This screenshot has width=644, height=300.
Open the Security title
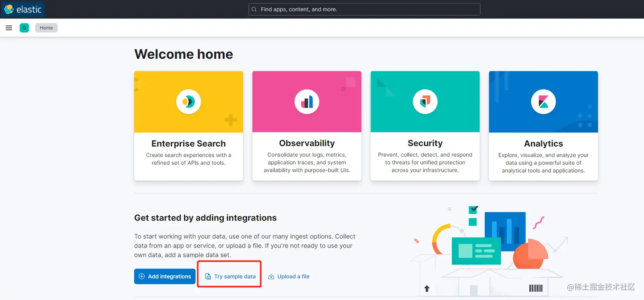pyautogui.click(x=425, y=143)
